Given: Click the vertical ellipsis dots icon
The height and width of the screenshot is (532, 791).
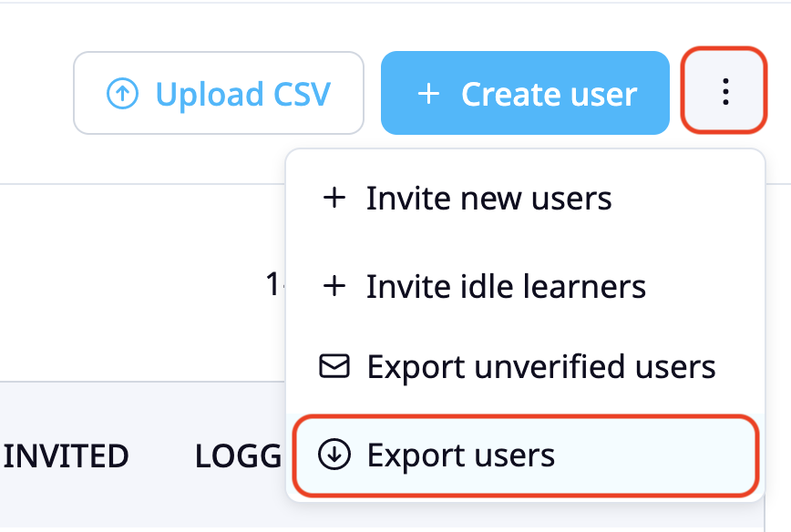Looking at the screenshot, I should (x=725, y=91).
